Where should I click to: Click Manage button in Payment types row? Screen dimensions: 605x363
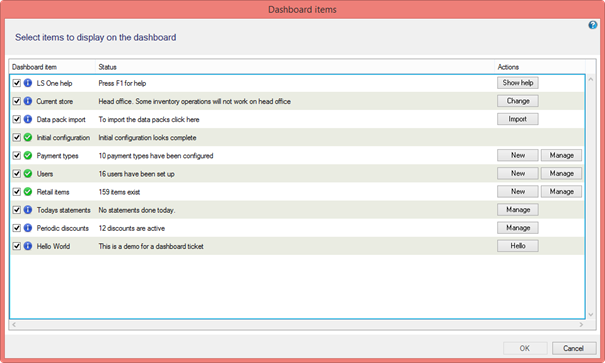pyautogui.click(x=561, y=155)
